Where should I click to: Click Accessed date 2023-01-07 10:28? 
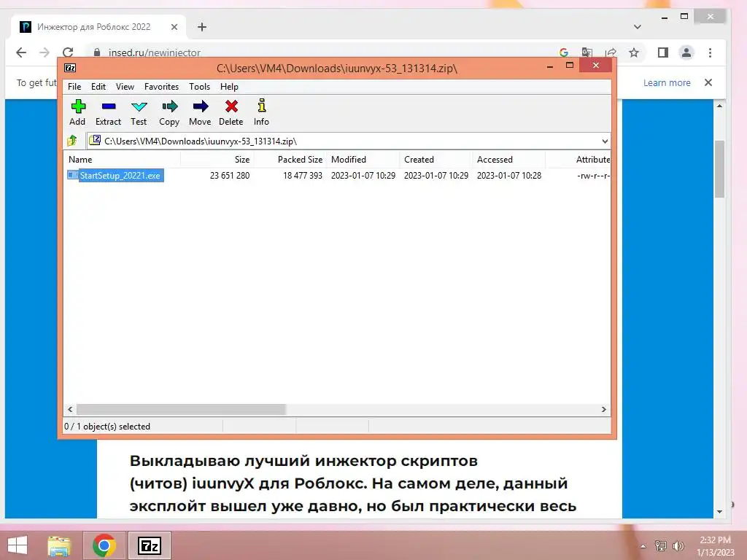point(508,175)
